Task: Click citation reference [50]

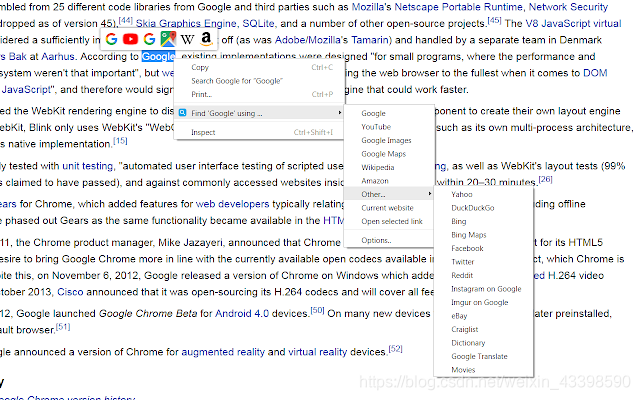Action: 317,310
